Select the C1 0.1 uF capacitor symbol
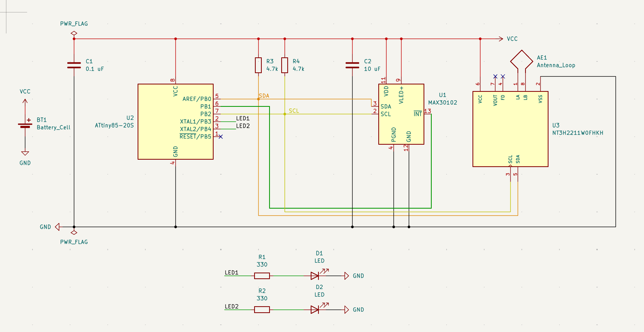This screenshot has height=332, width=644. (74, 65)
